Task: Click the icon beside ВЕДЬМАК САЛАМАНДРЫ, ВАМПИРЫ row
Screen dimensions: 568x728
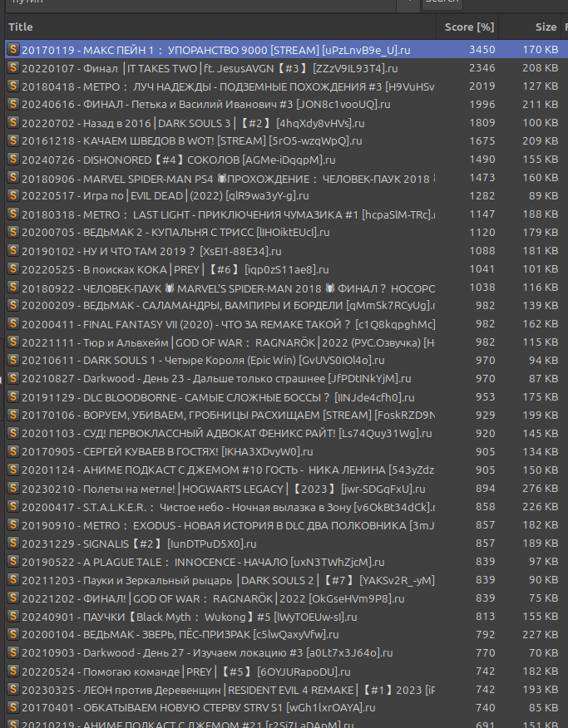Action: coord(13,306)
